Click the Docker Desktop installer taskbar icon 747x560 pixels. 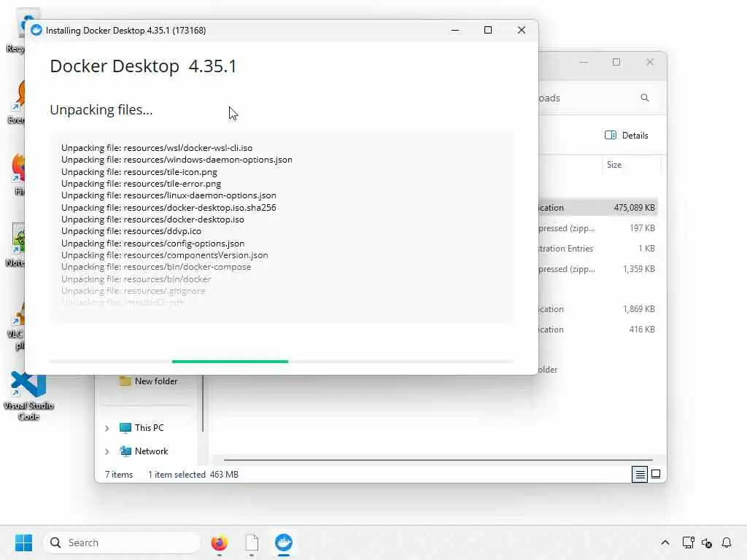(284, 542)
